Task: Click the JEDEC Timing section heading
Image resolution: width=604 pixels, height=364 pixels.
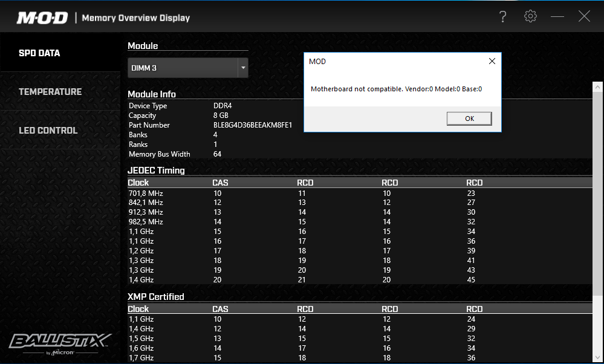Action: (x=157, y=171)
